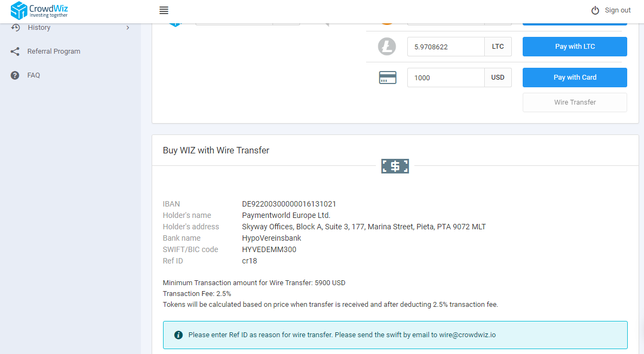The height and width of the screenshot is (354, 644).
Task: Toggle the hamburger menu
Action: tap(164, 10)
